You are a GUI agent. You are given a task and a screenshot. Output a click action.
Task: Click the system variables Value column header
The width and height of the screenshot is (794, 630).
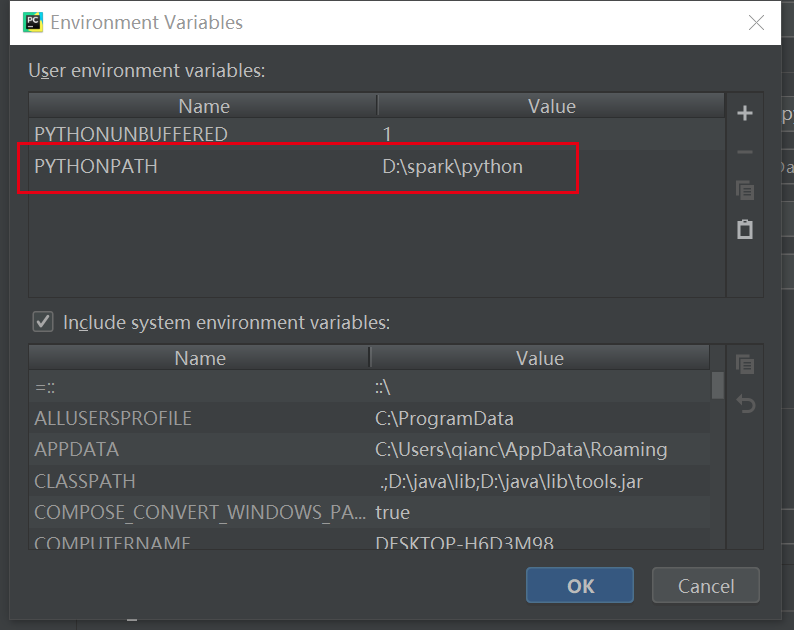[540, 358]
